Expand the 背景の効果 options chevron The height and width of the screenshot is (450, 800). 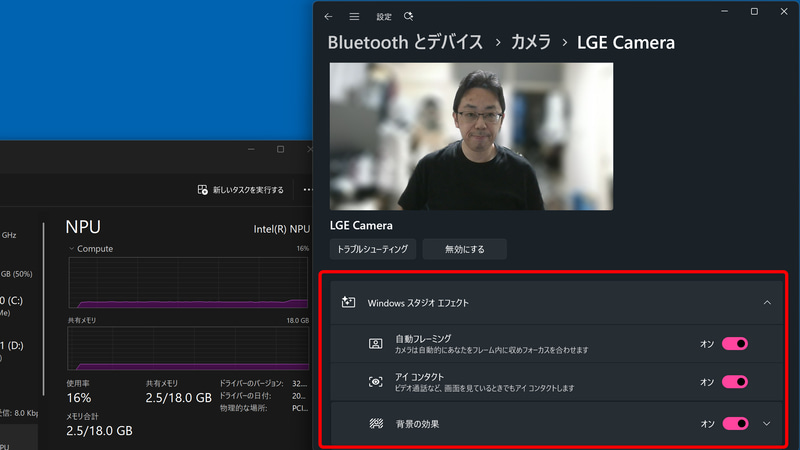coord(766,423)
